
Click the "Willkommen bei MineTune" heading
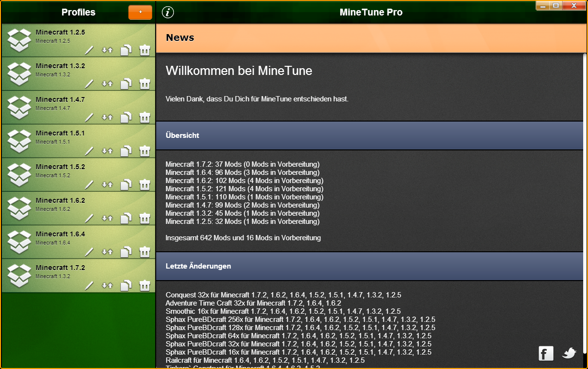pyautogui.click(x=239, y=71)
